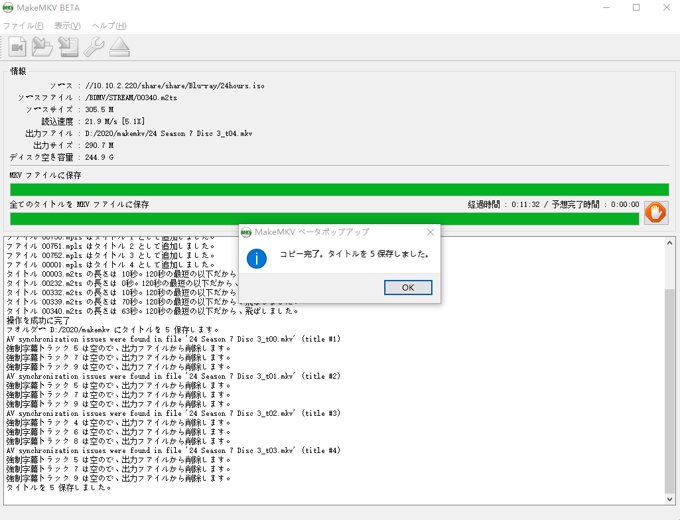Minimize the MakeMKV main window

(606, 7)
